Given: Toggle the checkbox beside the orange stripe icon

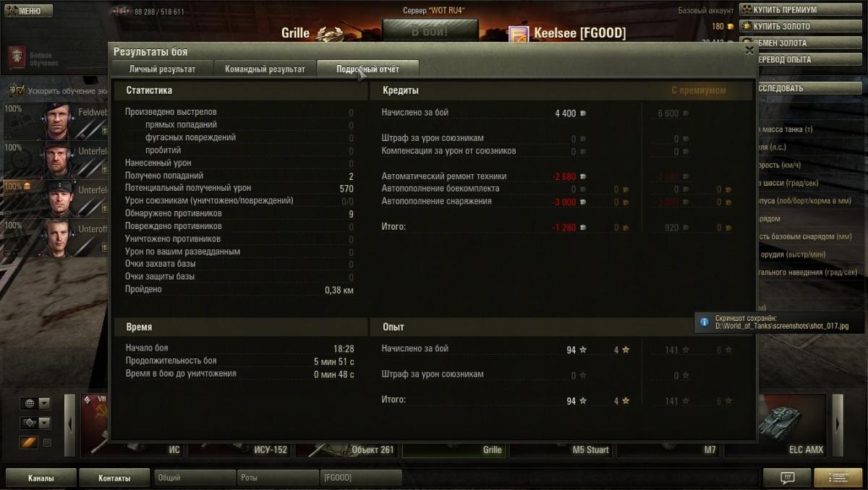Looking at the screenshot, I should tap(47, 442).
